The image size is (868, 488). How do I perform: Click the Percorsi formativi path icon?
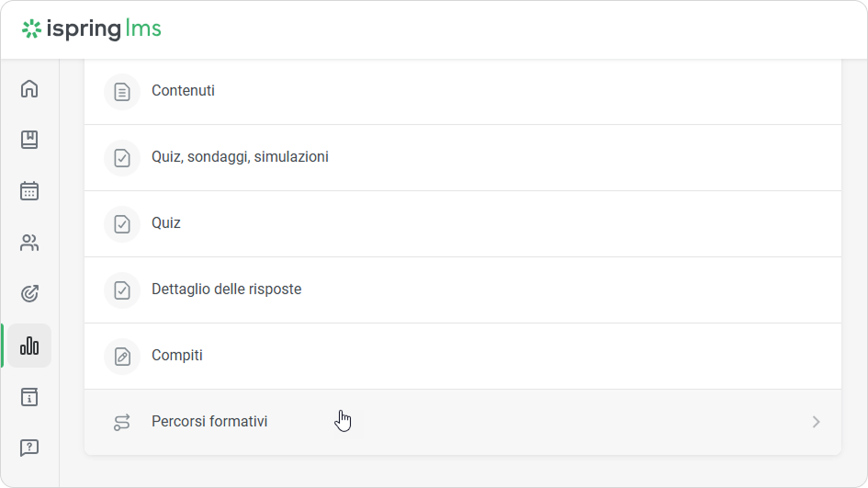tap(122, 423)
